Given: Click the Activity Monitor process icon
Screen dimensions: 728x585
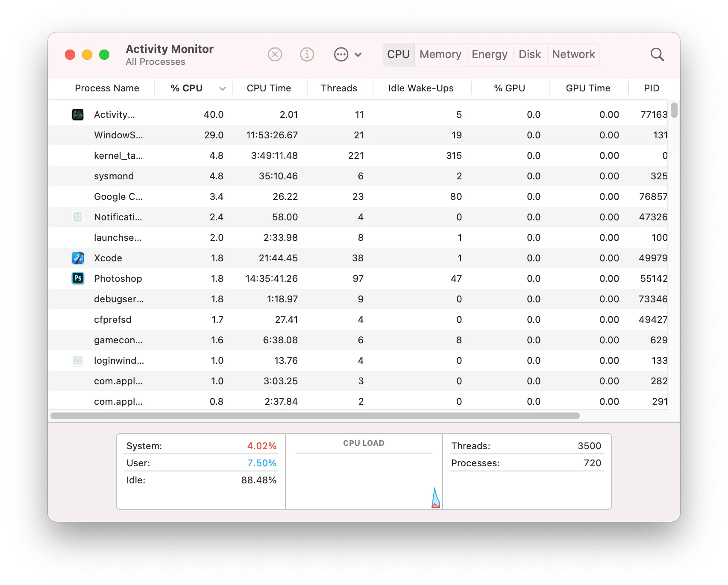Looking at the screenshot, I should click(x=78, y=114).
